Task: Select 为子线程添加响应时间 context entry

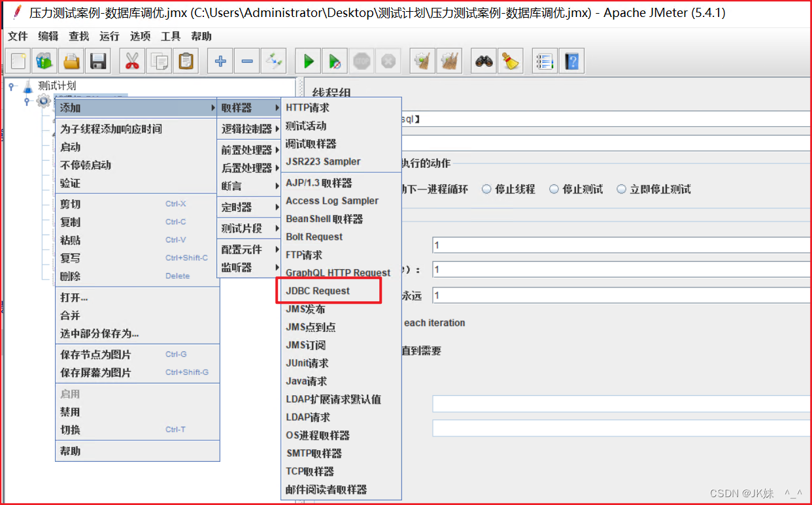Action: [x=137, y=129]
